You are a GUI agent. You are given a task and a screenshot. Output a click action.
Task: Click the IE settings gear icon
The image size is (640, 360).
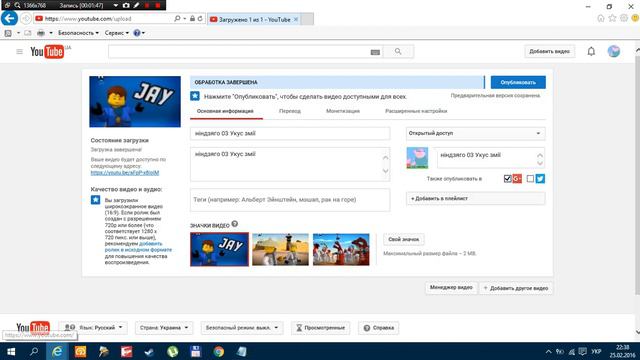[x=624, y=18]
